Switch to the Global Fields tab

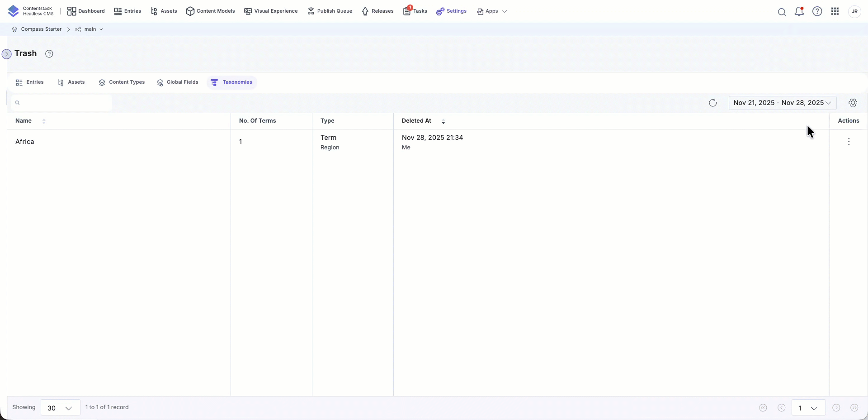tap(178, 82)
